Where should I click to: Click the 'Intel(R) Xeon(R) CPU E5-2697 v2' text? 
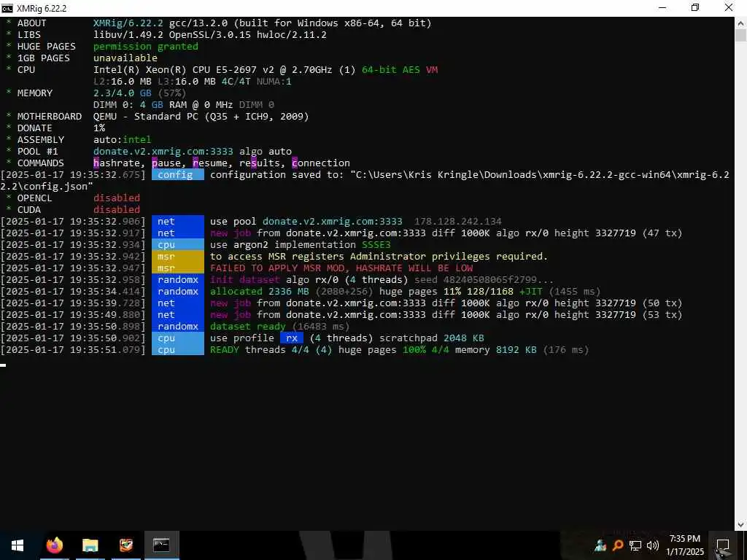[x=183, y=69]
